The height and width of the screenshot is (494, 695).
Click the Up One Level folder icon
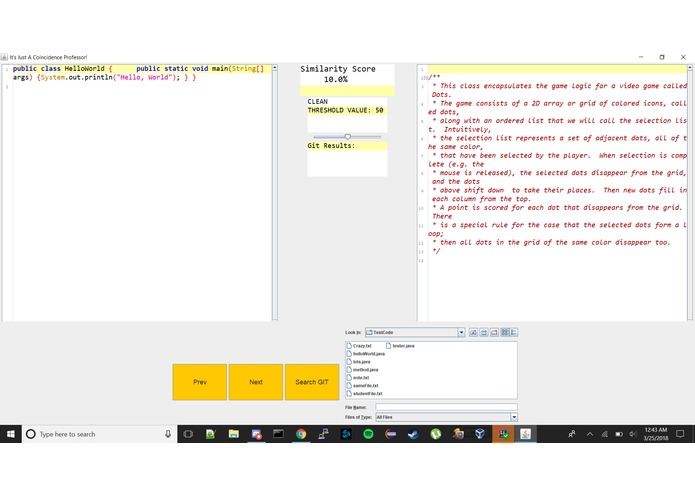pyautogui.click(x=473, y=332)
